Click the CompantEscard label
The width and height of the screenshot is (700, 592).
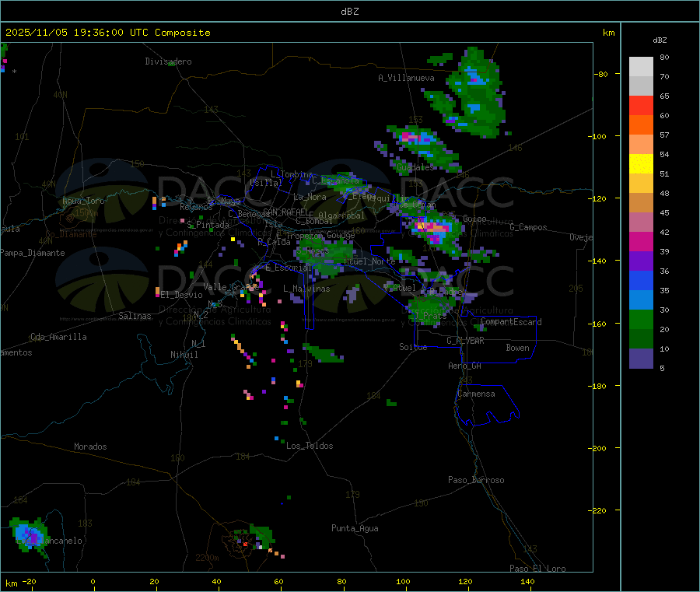pyautogui.click(x=511, y=321)
